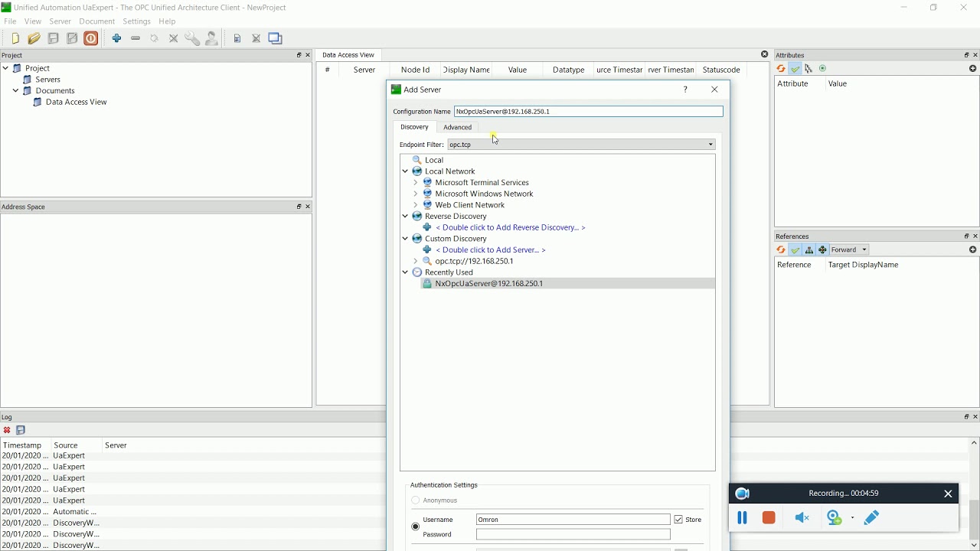Toggle checkmark button in References toolbar
The image size is (980, 551).
coord(795,250)
